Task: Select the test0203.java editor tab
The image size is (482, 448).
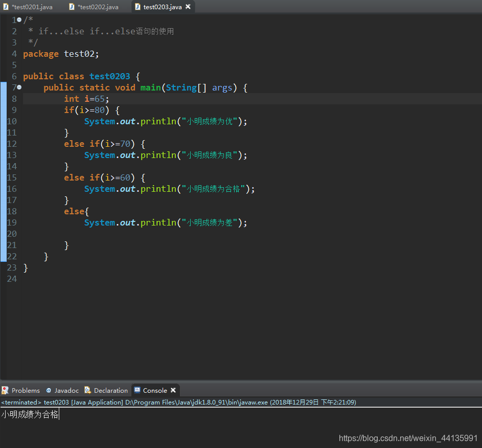Action: click(x=163, y=7)
